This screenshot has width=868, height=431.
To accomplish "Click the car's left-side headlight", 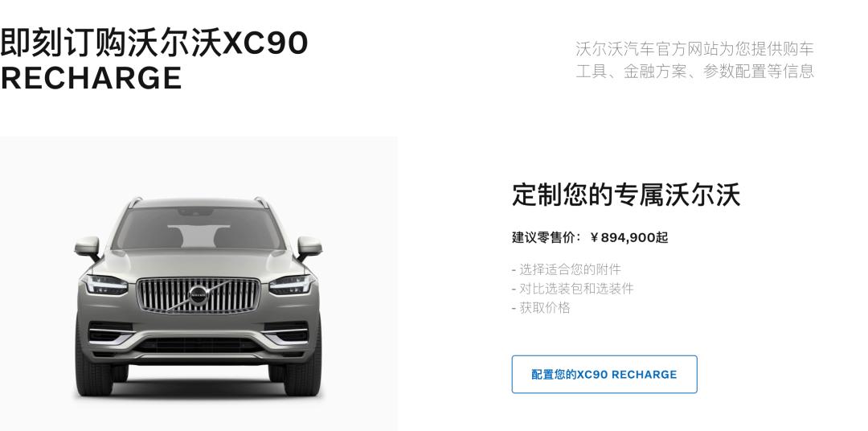I will [x=106, y=285].
